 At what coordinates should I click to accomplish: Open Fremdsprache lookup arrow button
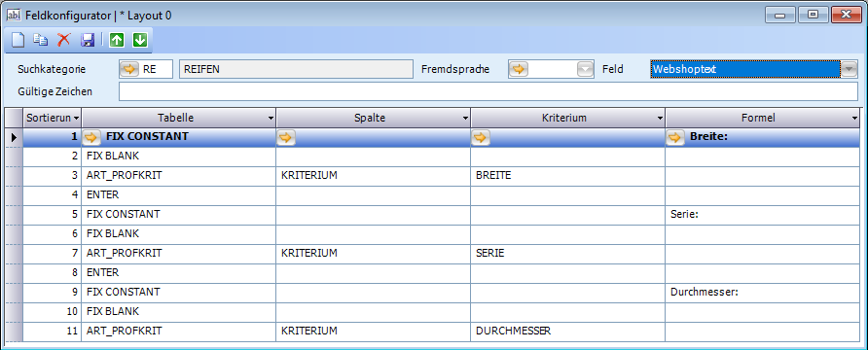pos(519,70)
